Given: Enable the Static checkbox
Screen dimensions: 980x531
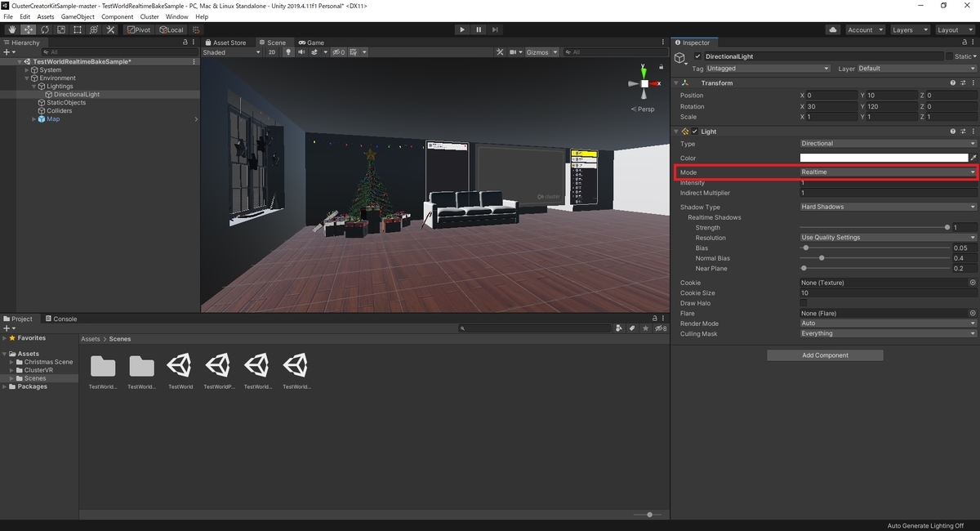Looking at the screenshot, I should coord(949,56).
